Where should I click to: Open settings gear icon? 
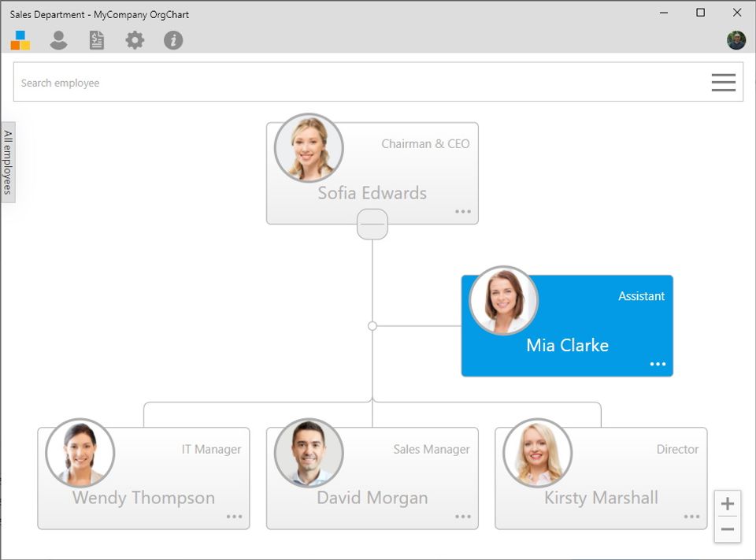coord(135,40)
